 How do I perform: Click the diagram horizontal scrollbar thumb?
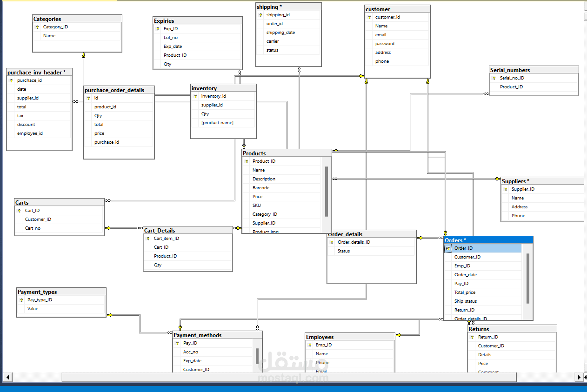(289, 377)
